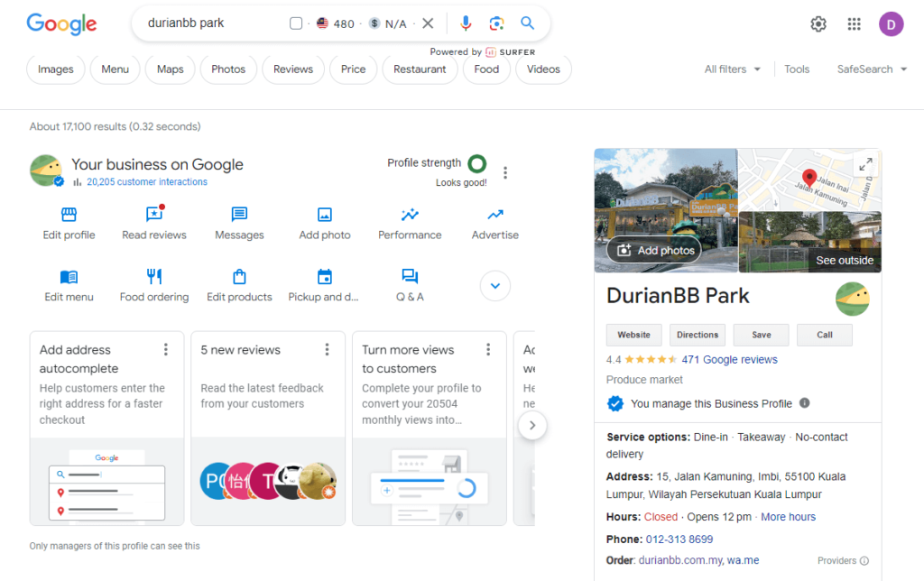Click Providers info icon
924x581 pixels.
click(864, 560)
